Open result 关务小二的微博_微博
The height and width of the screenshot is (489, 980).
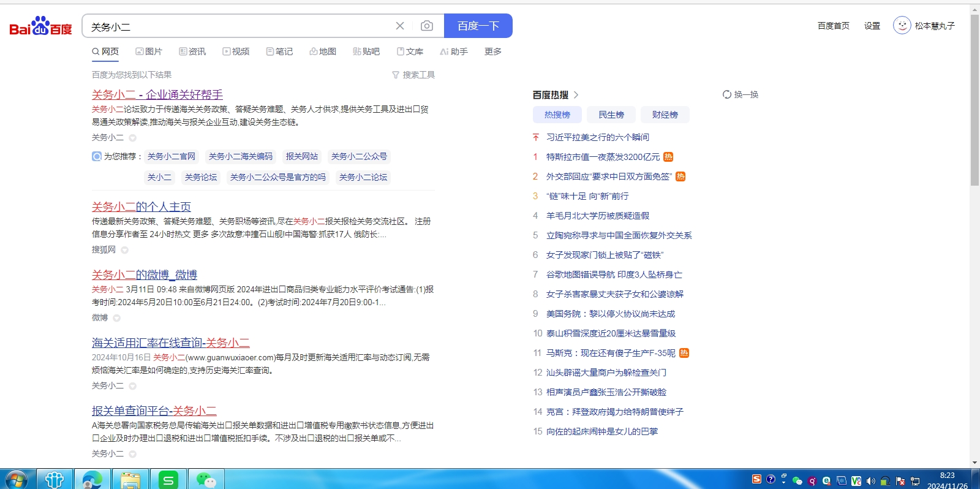145,275
